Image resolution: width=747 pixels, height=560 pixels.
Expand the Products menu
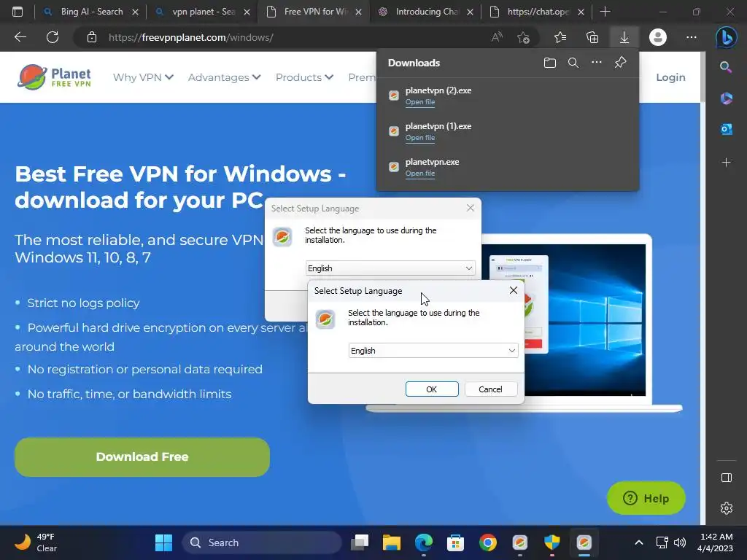pos(304,77)
